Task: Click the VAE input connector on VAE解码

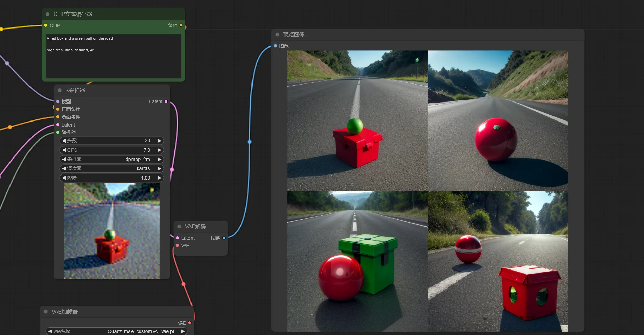Action: click(177, 246)
